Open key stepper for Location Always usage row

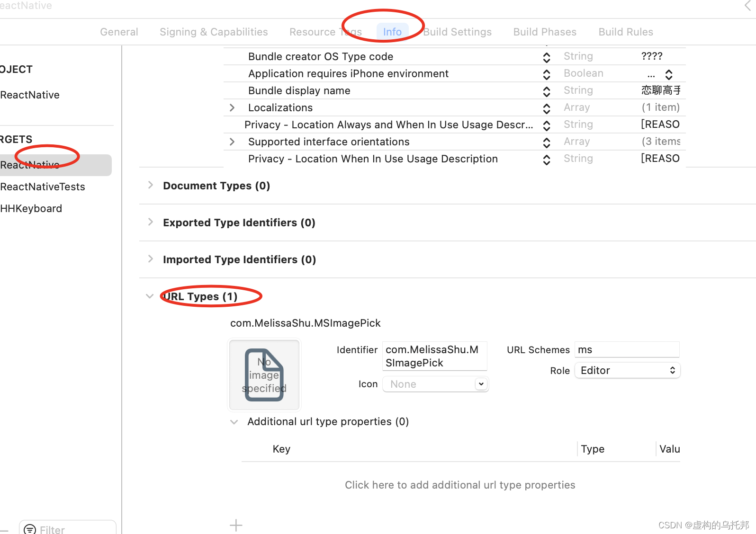coord(547,125)
